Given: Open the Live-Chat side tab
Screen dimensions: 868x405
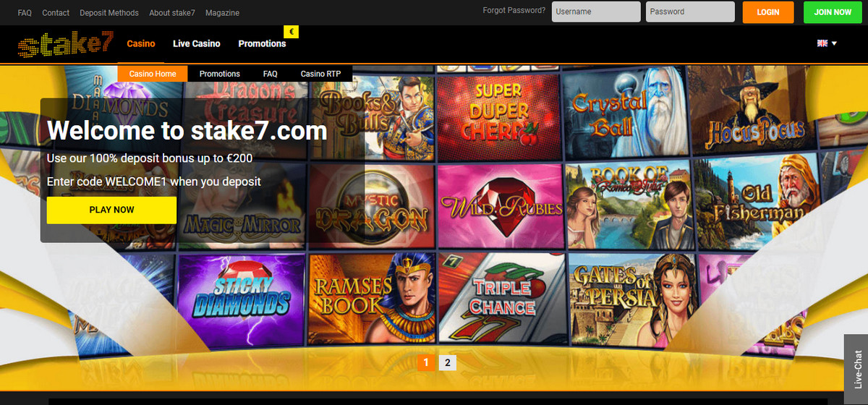Looking at the screenshot, I should tap(856, 369).
